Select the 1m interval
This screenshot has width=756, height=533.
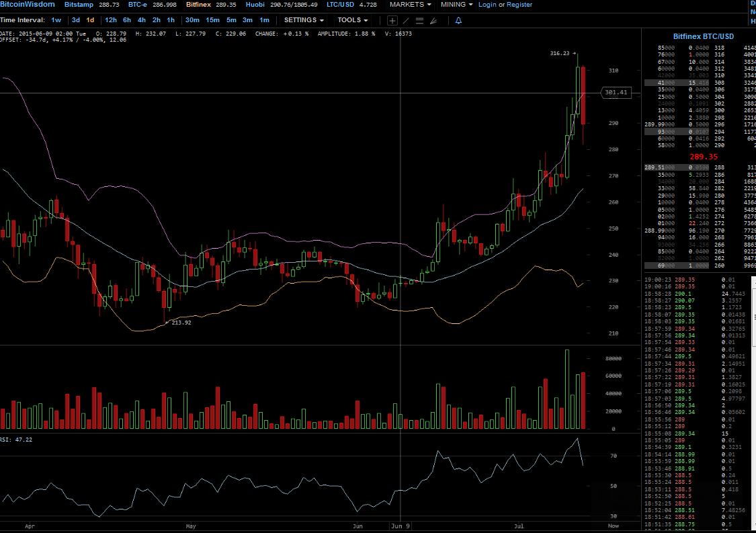point(264,20)
